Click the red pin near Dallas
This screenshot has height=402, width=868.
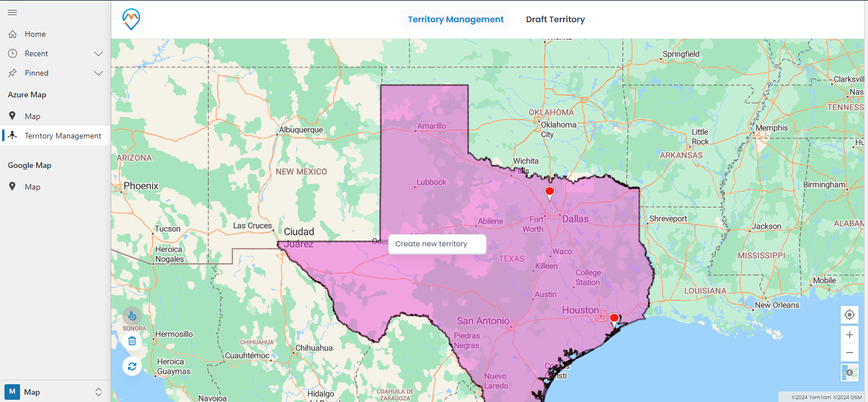[x=549, y=193]
